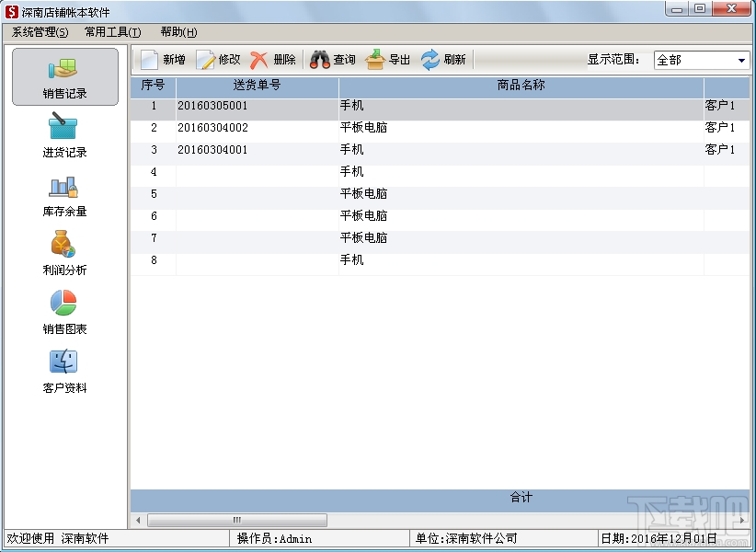Select delivery number 20160304002
Image resolution: width=756 pixels, height=552 pixels.
212,128
